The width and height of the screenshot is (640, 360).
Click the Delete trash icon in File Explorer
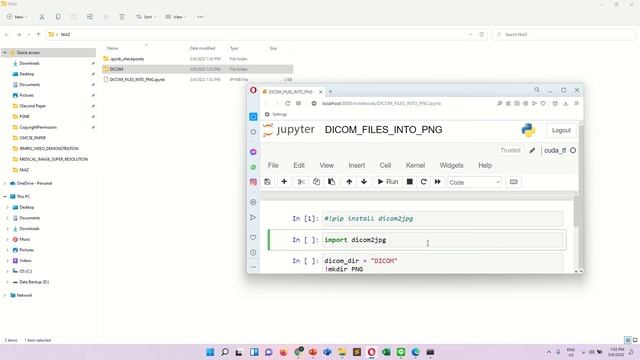[x=122, y=17]
